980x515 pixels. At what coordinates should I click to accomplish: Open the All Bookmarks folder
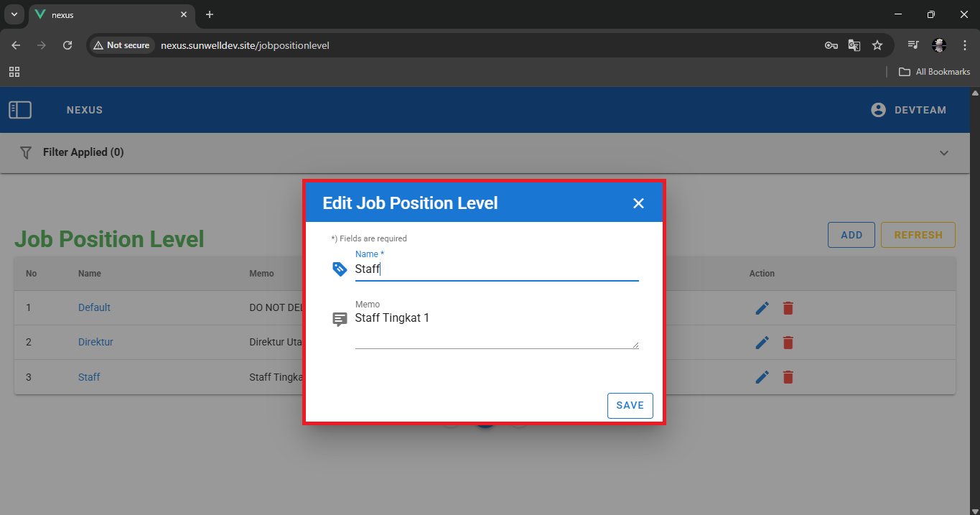click(935, 72)
